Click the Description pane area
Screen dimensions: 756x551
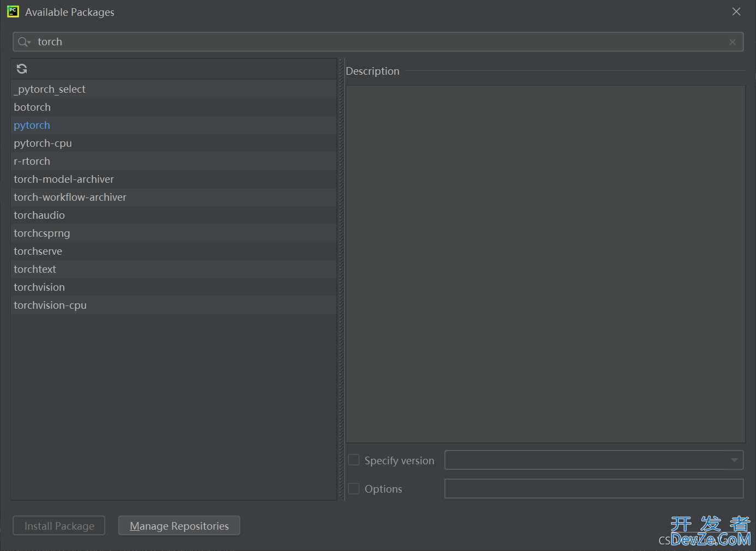coord(546,264)
